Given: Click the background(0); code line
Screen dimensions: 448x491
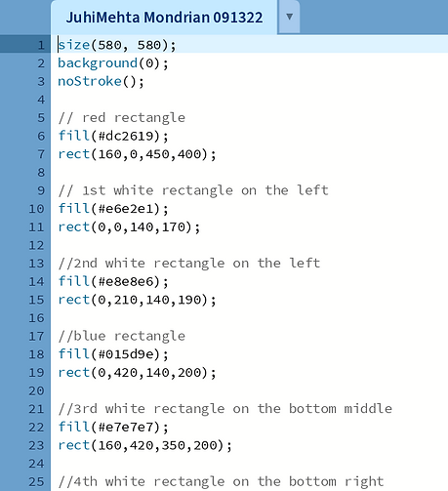Looking at the screenshot, I should pos(113,63).
